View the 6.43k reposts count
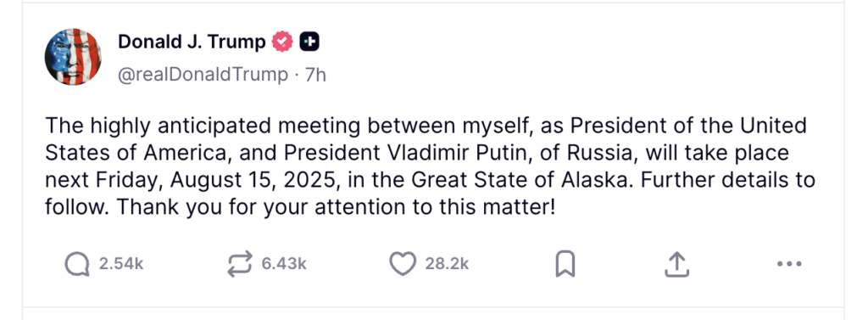This screenshot has width=868, height=320. pos(284,264)
